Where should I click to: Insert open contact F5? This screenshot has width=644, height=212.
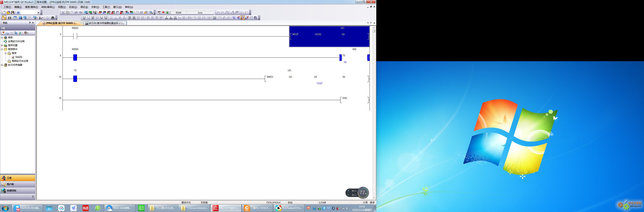click(x=84, y=18)
